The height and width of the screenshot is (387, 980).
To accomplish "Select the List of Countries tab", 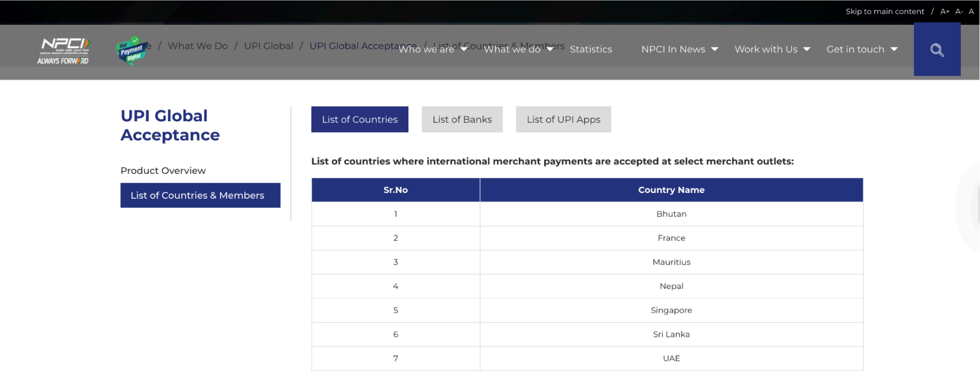I will (x=360, y=119).
